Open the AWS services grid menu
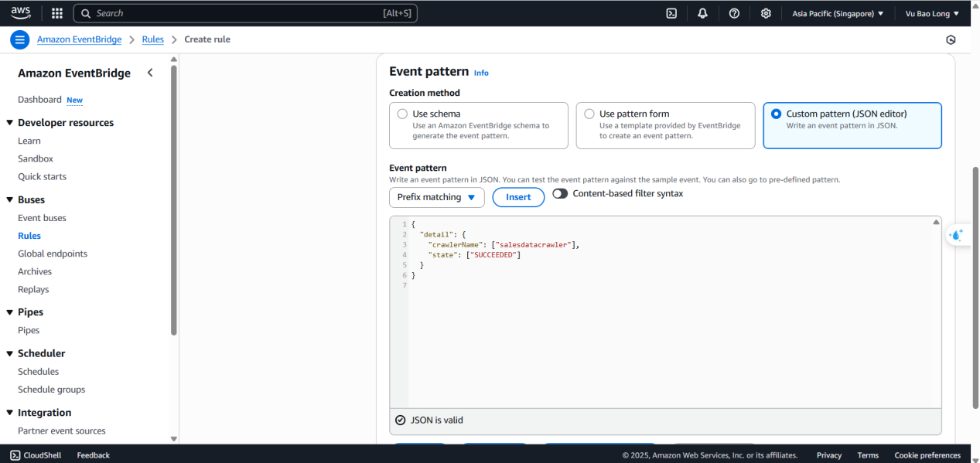The height and width of the screenshot is (463, 980). [57, 13]
